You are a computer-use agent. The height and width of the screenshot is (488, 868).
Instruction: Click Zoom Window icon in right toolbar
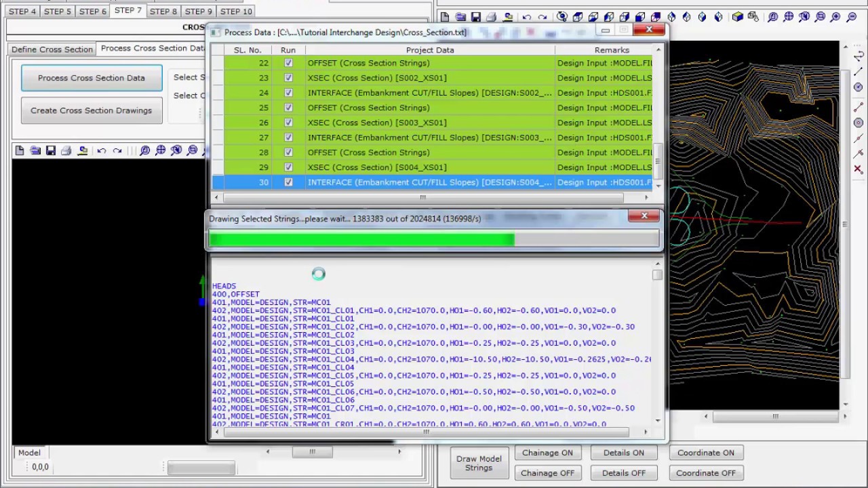pyautogui.click(x=820, y=17)
